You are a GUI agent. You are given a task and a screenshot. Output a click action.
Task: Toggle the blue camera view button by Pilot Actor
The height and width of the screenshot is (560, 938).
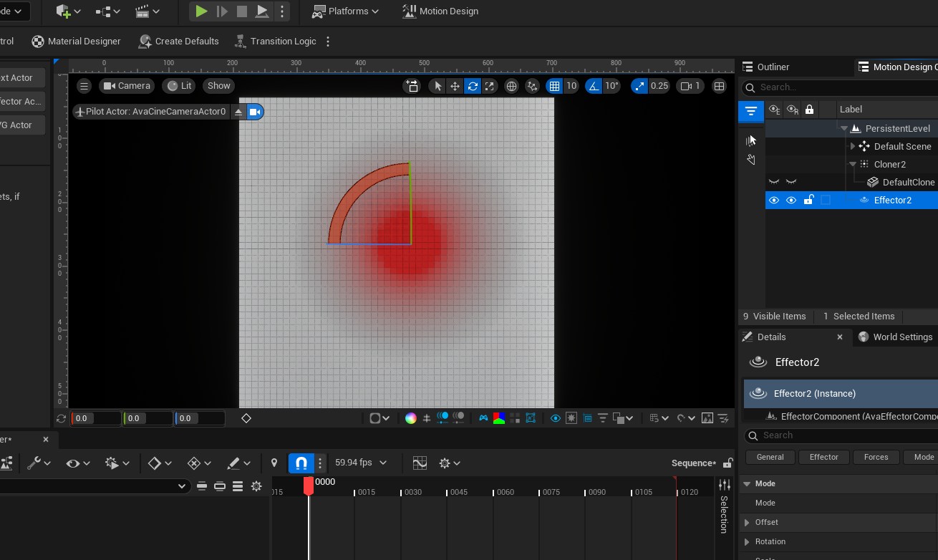coord(255,112)
